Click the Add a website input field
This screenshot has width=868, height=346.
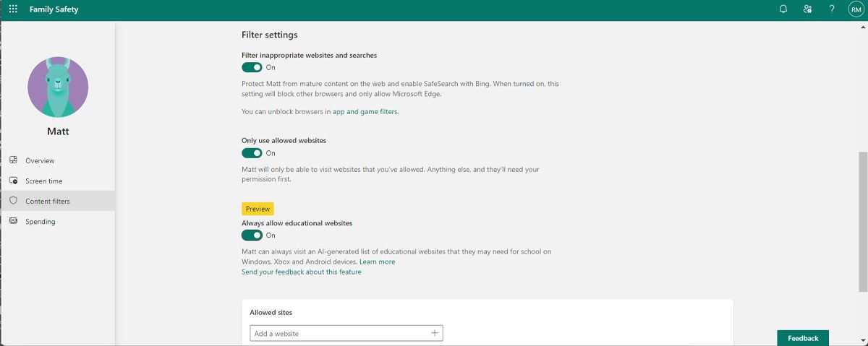[339, 333]
